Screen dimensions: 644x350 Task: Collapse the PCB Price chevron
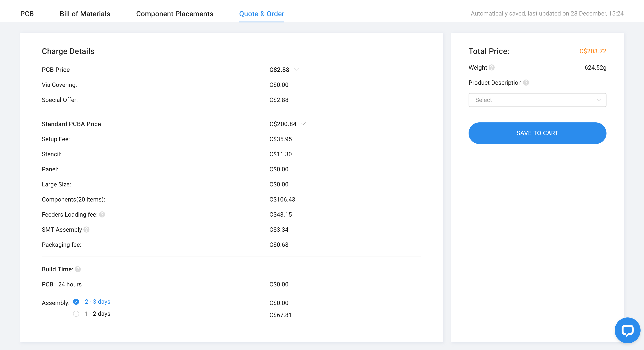pos(296,69)
